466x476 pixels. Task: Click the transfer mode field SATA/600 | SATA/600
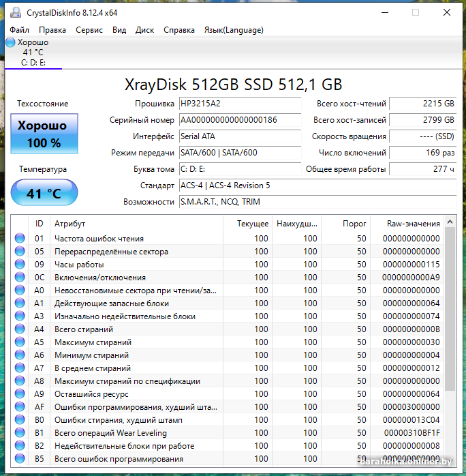(240, 153)
